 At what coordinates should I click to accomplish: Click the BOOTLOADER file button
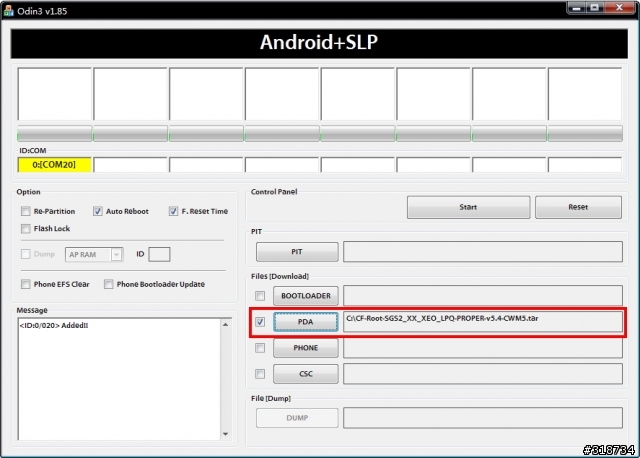pos(306,296)
